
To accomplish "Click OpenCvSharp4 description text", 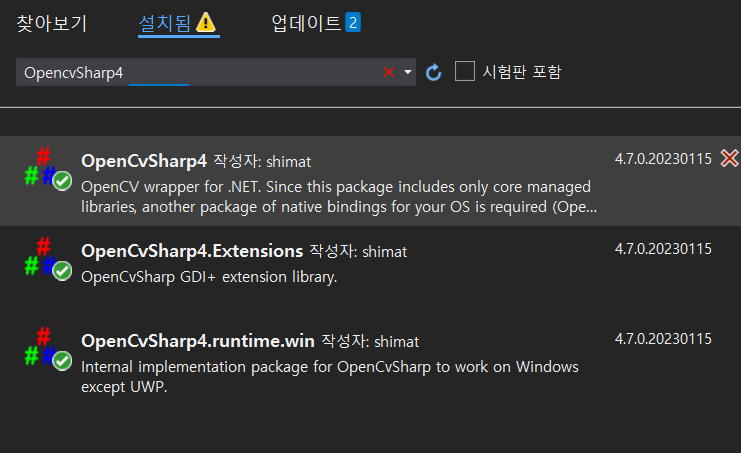I will click(339, 197).
